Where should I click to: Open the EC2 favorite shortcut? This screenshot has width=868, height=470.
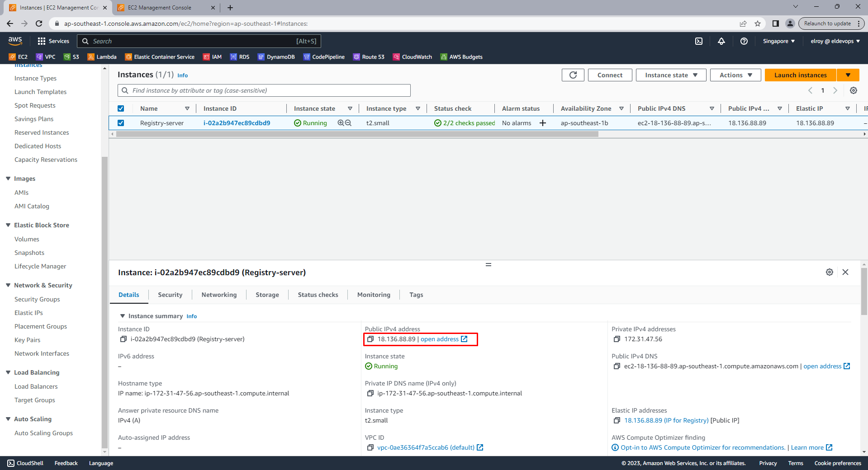click(18, 57)
